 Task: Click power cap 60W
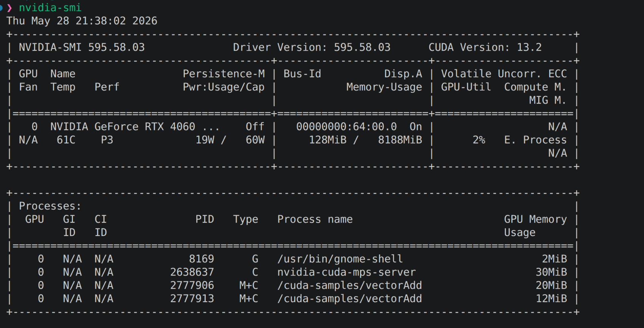tap(255, 140)
